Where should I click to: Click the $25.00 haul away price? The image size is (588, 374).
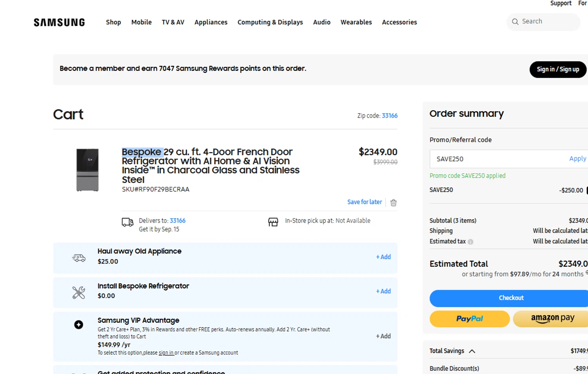point(108,261)
